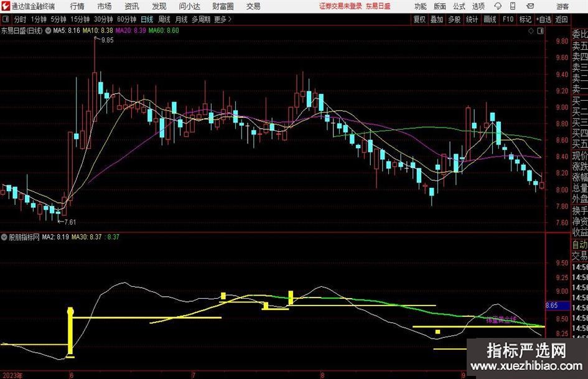
Task: Click the MA30: 8.37 sub-indicator value
Action: point(86,237)
